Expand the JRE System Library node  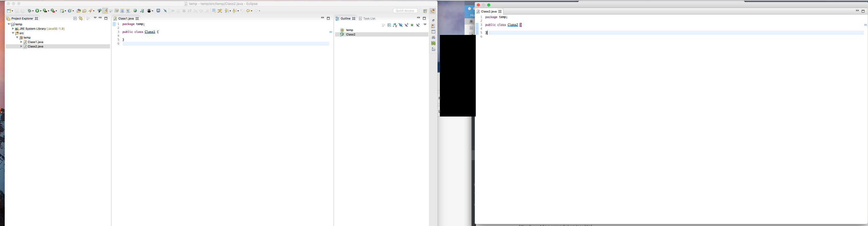click(x=13, y=29)
